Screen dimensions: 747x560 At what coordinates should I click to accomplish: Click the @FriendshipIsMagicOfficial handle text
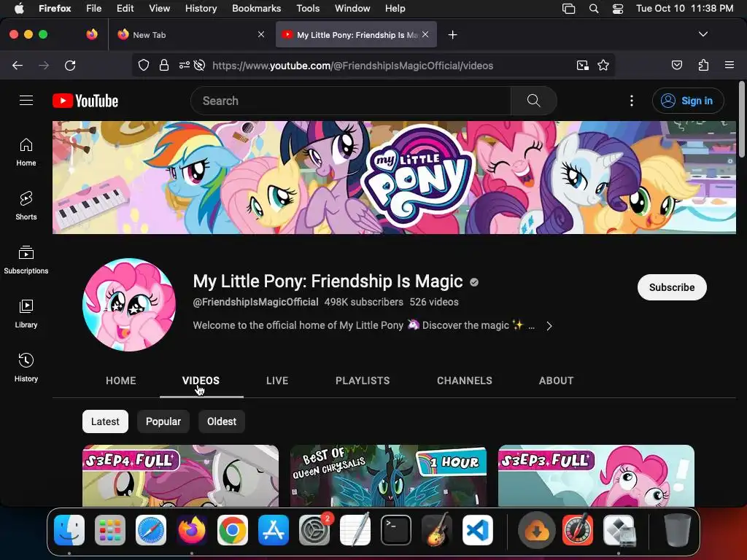(255, 302)
